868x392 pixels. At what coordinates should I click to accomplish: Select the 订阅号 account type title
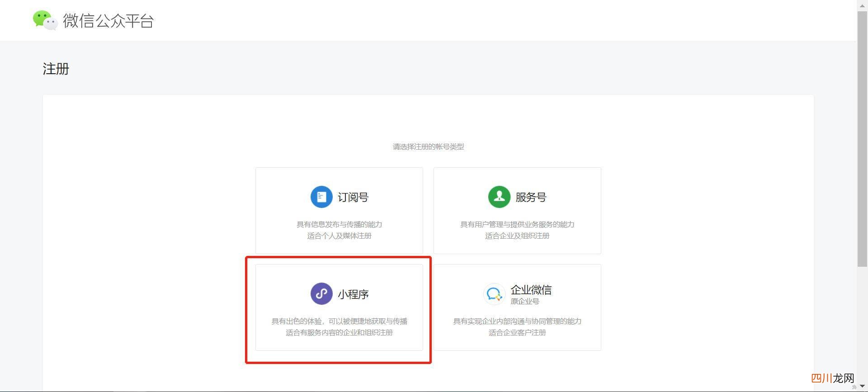click(353, 197)
